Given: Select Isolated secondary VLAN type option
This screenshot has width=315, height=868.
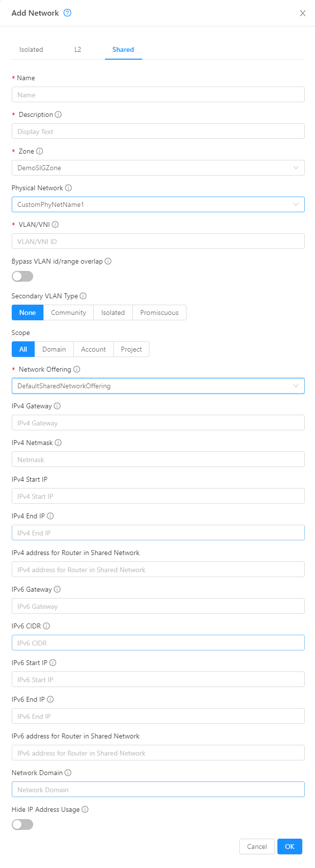Looking at the screenshot, I should tap(113, 312).
